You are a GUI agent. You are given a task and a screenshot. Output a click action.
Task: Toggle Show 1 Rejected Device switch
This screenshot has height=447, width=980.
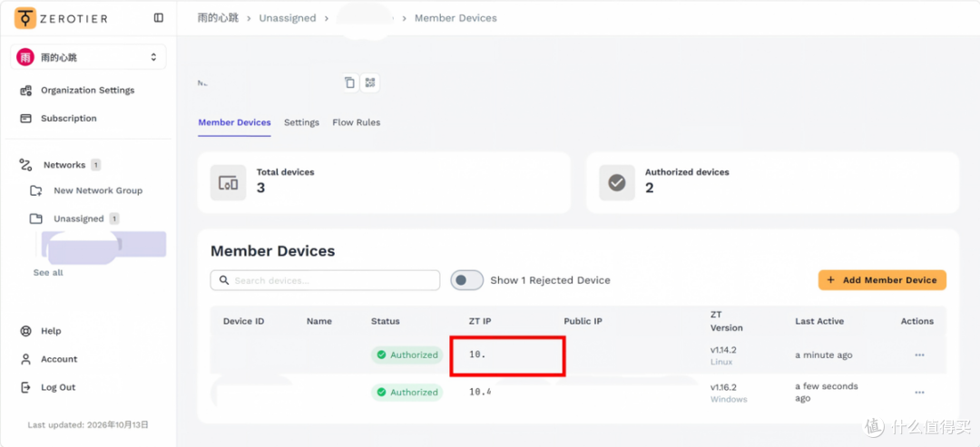click(467, 280)
